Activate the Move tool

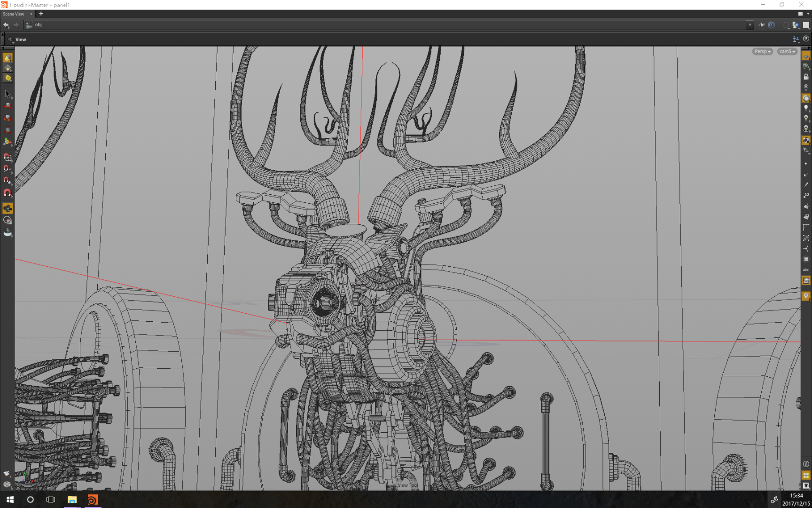(x=8, y=106)
